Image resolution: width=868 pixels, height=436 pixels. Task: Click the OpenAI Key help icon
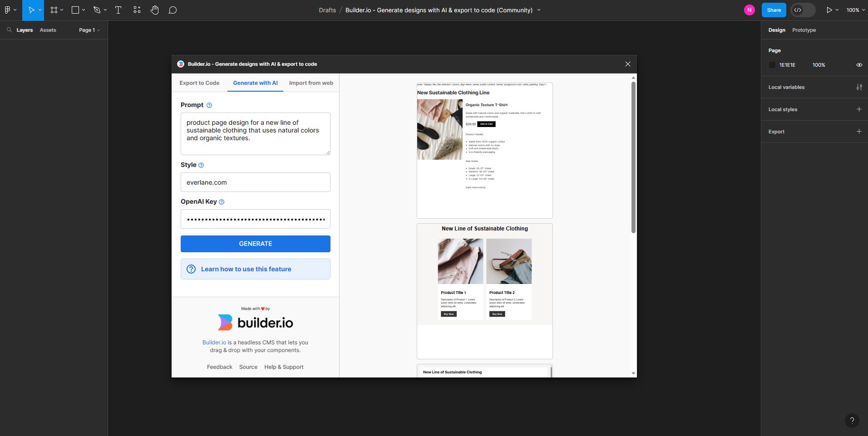[222, 202]
